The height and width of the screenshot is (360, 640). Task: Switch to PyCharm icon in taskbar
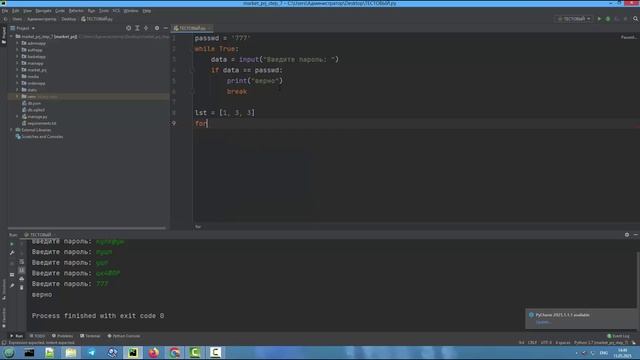pos(133,353)
